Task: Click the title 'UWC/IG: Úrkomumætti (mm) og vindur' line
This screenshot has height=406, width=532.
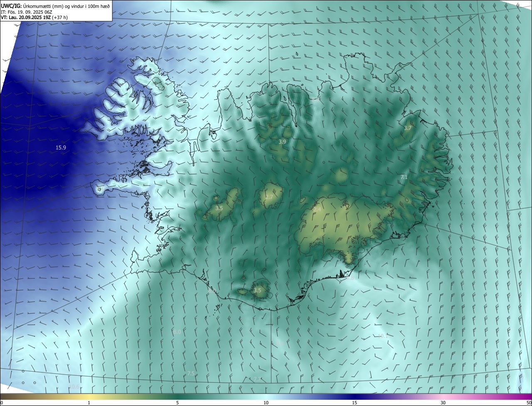Action: [x=55, y=5]
